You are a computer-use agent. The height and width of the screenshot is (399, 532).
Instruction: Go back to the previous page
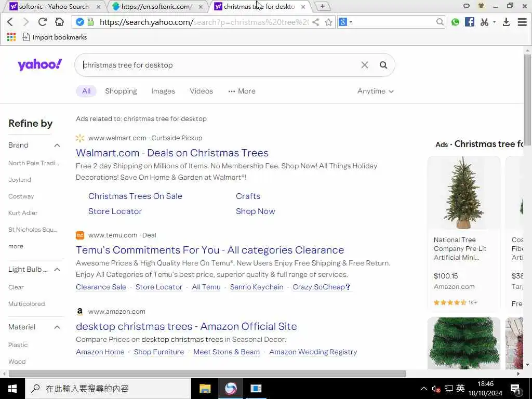click(10, 22)
